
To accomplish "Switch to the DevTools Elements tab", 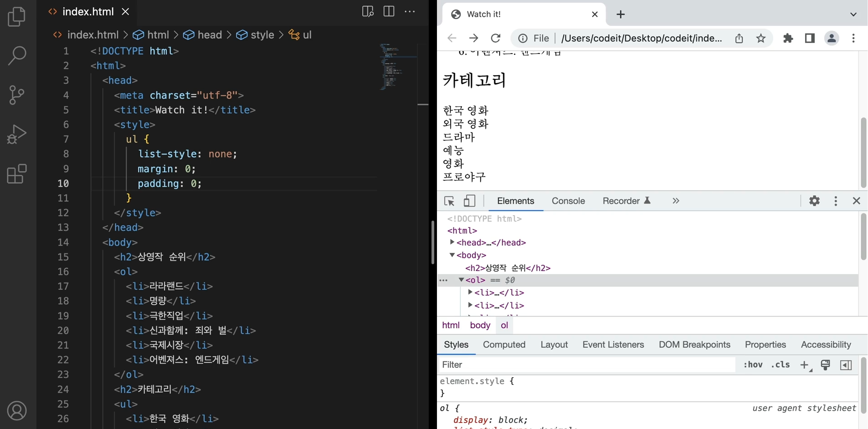I will click(516, 201).
